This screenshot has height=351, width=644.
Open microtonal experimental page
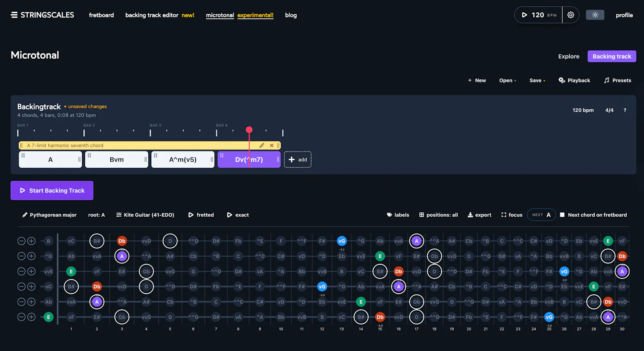pyautogui.click(x=239, y=15)
